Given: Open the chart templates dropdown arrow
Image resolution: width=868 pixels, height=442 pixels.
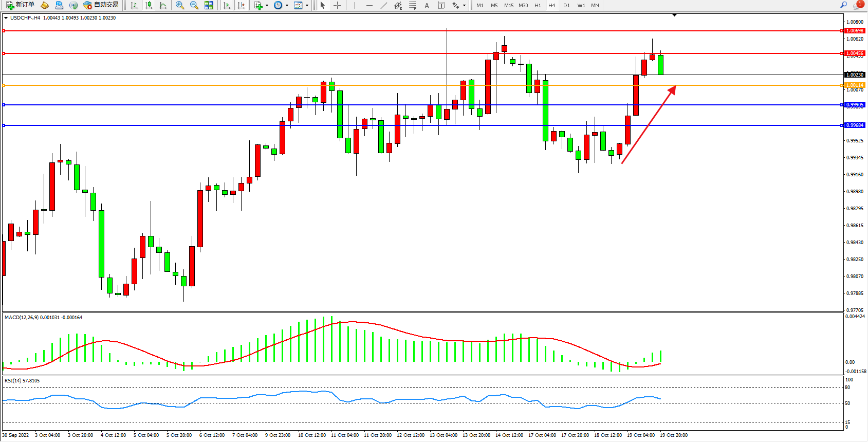Looking at the screenshot, I should tap(307, 6).
